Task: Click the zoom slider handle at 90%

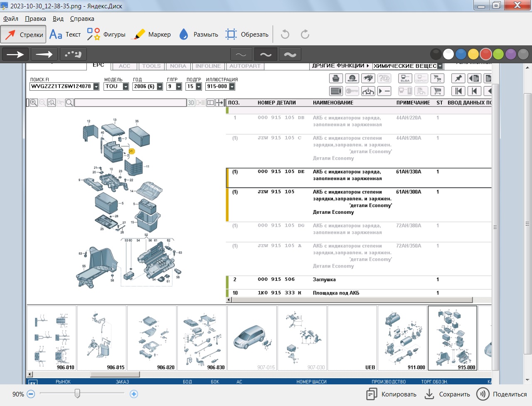Action: [77, 394]
